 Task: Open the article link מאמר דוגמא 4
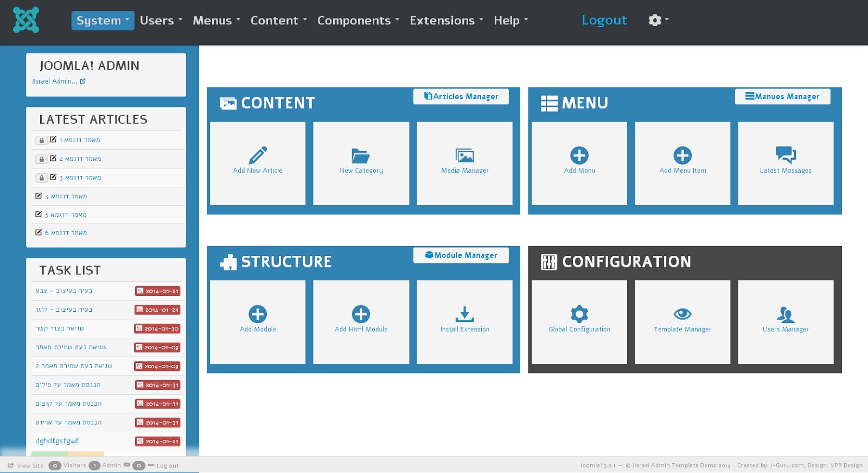[66, 196]
